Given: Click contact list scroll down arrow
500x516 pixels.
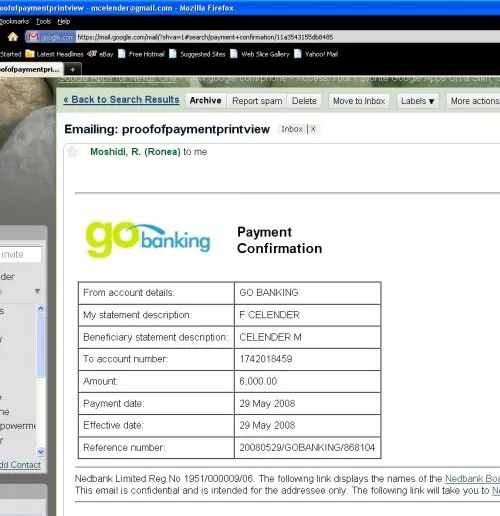Looking at the screenshot, I should coord(41,452).
